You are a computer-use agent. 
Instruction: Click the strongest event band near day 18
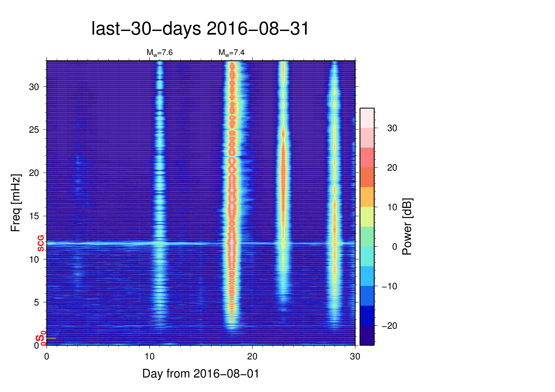(x=232, y=198)
